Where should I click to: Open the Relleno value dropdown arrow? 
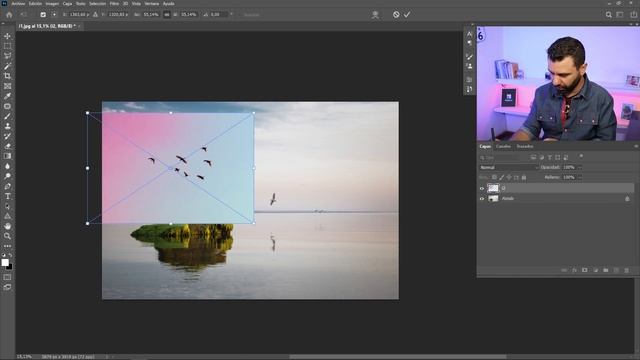click(x=580, y=178)
